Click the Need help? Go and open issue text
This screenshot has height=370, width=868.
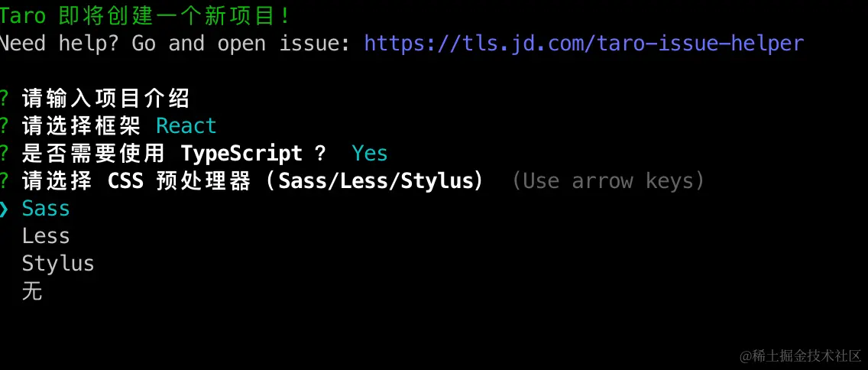tap(176, 44)
